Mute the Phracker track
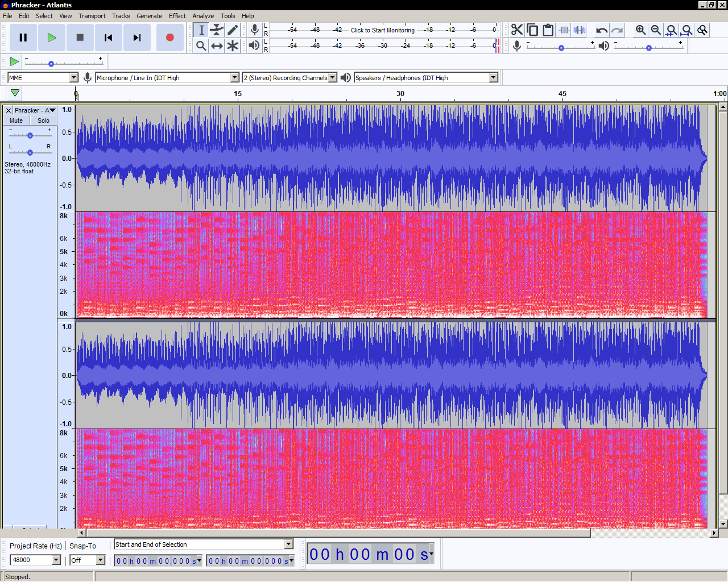Screen dimensions: 728x582 (x=16, y=120)
